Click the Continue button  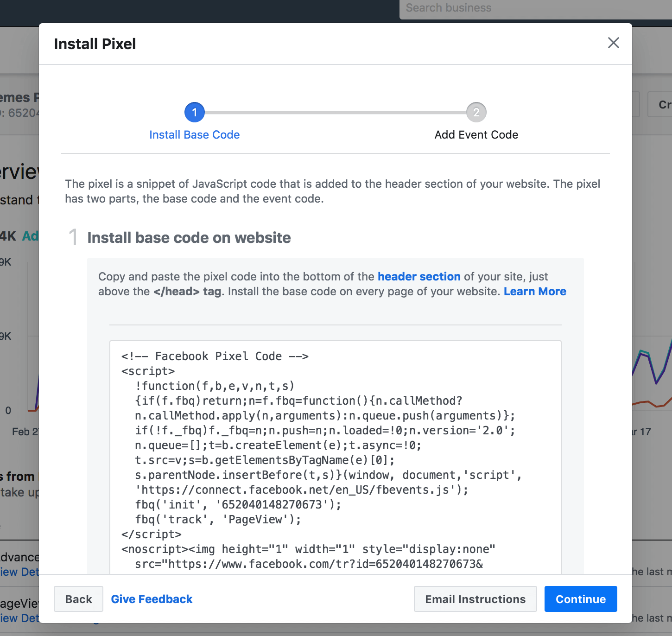[581, 599]
